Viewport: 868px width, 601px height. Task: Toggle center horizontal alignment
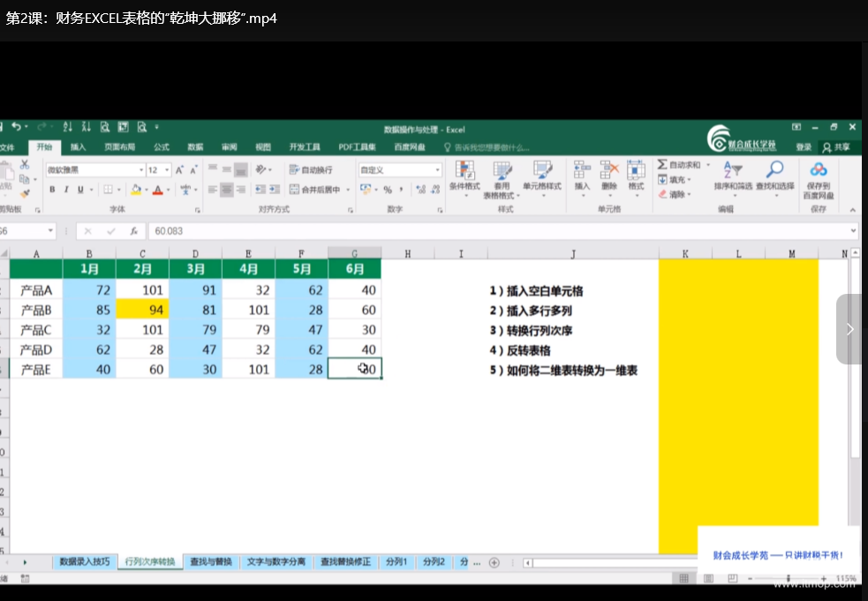click(x=226, y=189)
